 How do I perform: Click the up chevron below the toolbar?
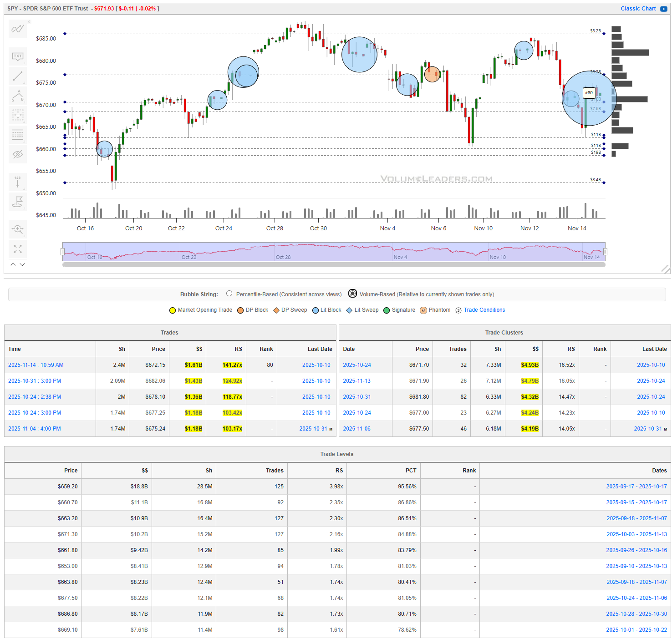[x=13, y=264]
